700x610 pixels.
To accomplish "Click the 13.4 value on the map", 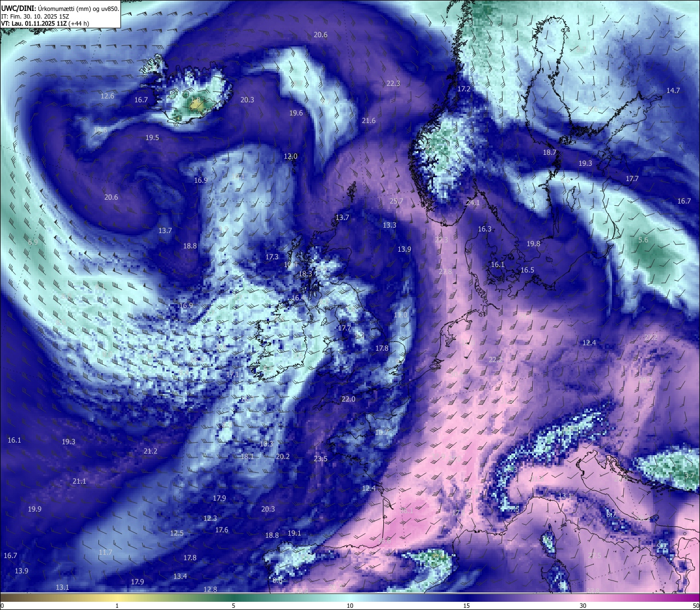I will point(180,576).
